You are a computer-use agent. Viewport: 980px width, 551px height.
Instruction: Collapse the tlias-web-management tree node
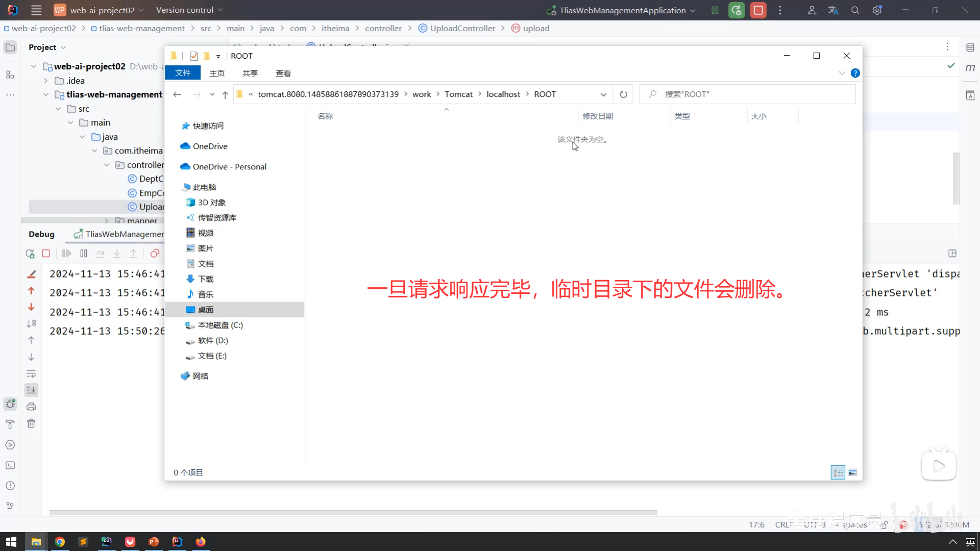tap(46, 94)
